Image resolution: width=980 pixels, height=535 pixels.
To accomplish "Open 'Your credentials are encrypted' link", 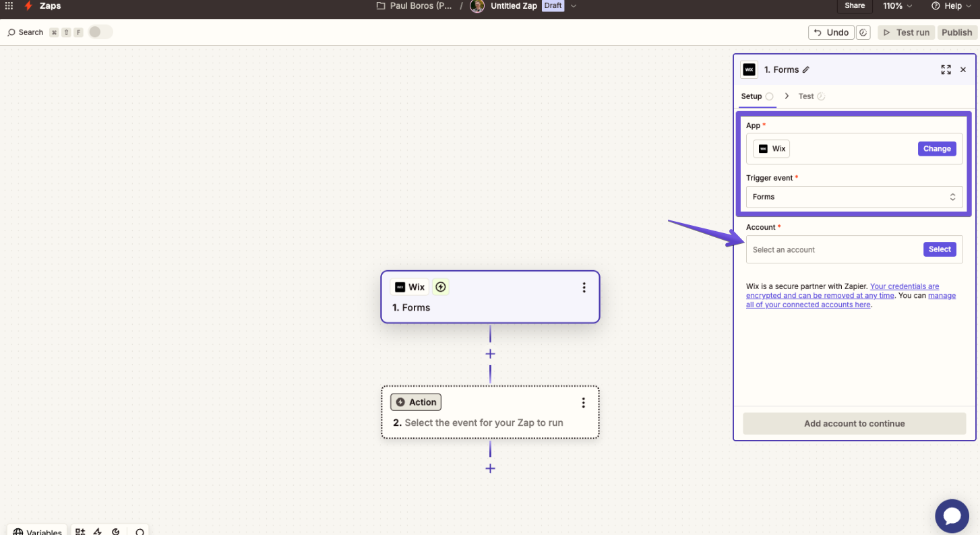I will coord(843,291).
